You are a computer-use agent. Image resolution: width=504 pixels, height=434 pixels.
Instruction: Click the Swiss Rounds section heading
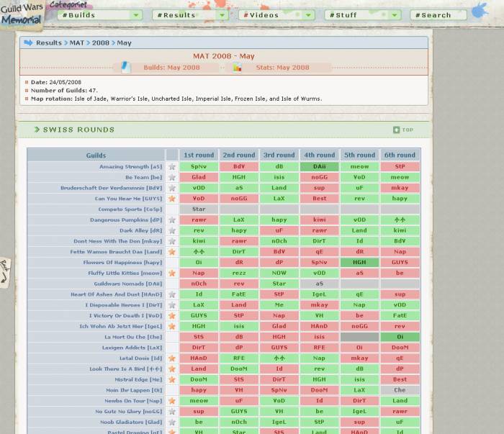point(78,130)
